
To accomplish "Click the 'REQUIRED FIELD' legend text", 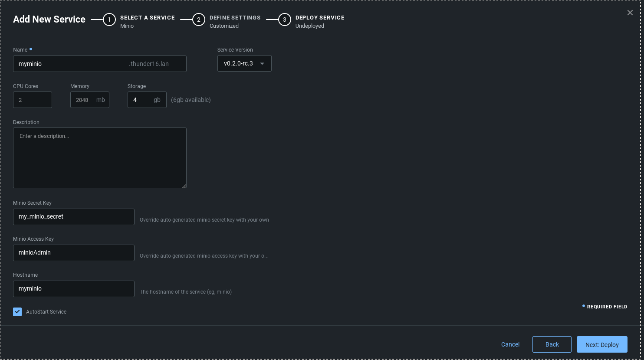I will 607,307.
